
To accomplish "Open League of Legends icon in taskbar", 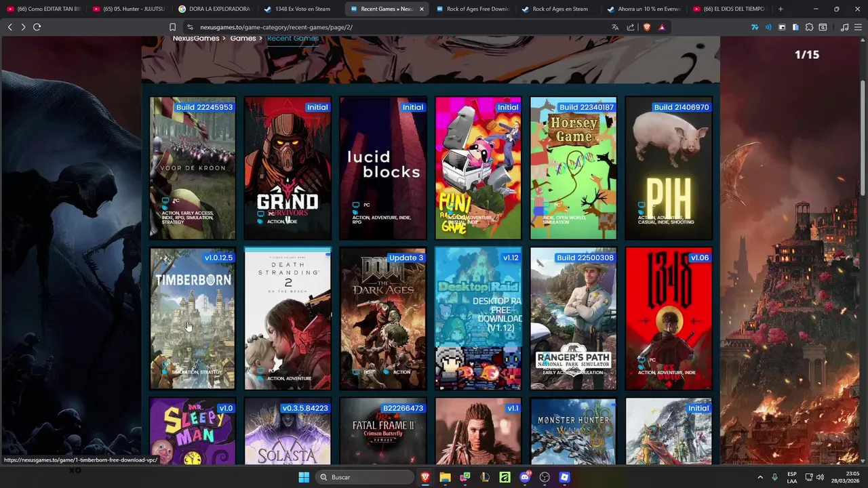I will (x=485, y=477).
